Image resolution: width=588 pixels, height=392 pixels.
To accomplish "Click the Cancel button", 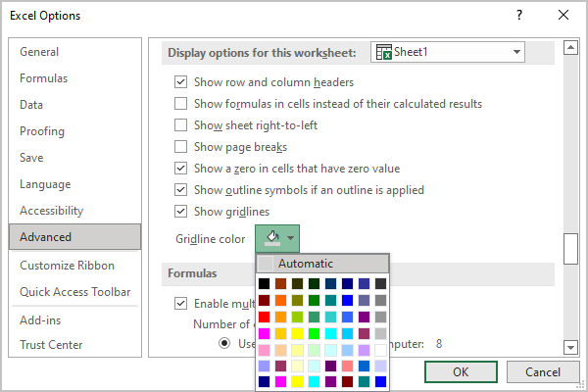I will point(543,371).
